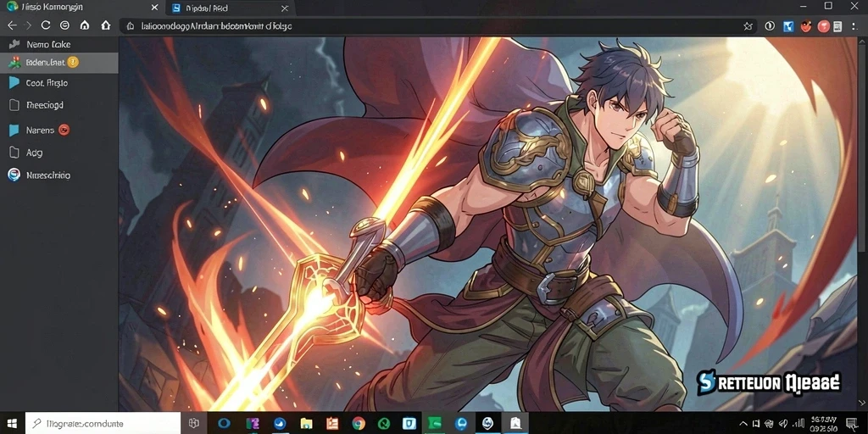Viewport: 868px width, 434px height.
Task: Open the blue extension icon beside the star
Action: (787, 26)
